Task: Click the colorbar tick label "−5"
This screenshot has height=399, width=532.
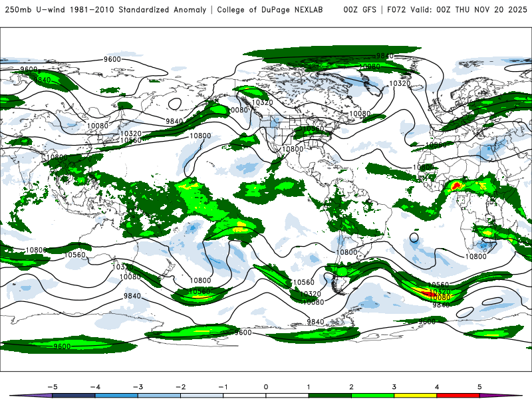Action: [x=52, y=387]
